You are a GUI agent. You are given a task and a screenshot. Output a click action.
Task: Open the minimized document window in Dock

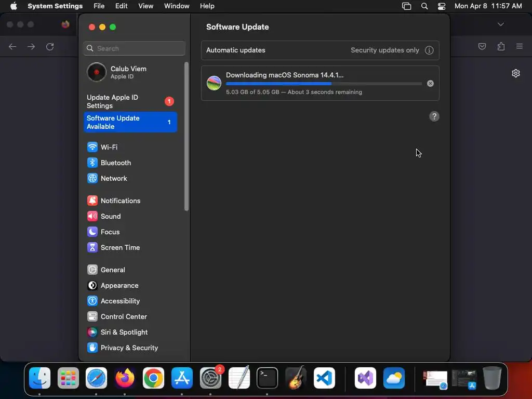[x=435, y=379]
